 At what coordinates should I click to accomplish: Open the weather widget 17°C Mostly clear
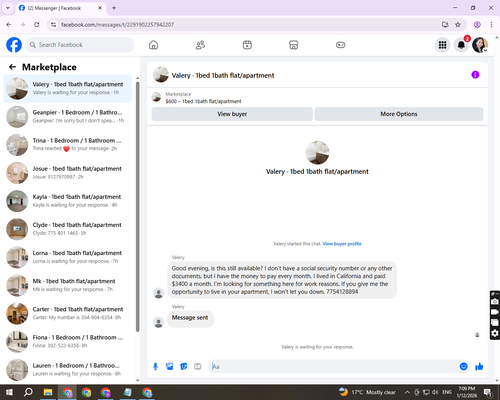point(367,392)
